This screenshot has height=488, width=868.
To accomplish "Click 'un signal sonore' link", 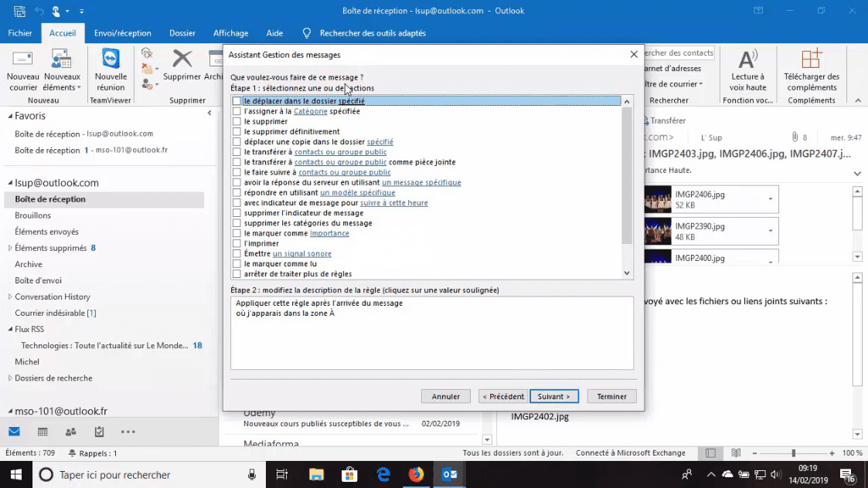I will tap(301, 253).
